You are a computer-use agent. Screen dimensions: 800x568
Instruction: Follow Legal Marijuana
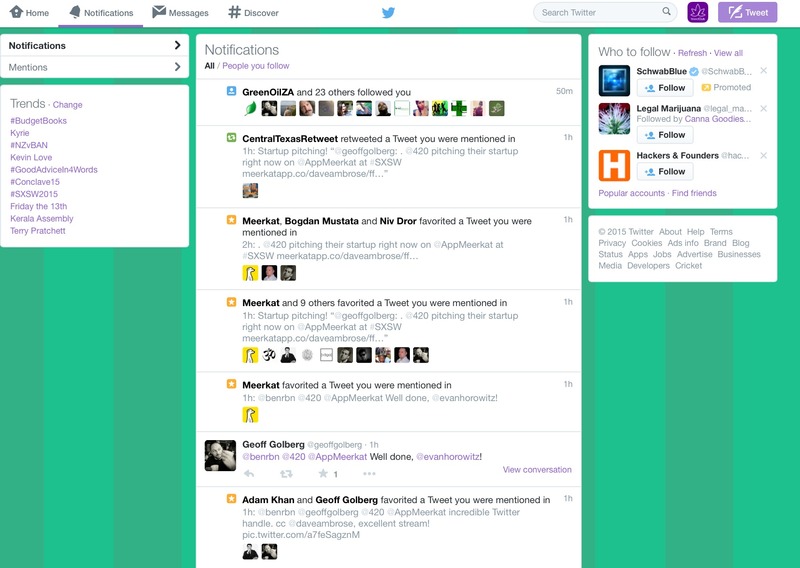pyautogui.click(x=665, y=135)
